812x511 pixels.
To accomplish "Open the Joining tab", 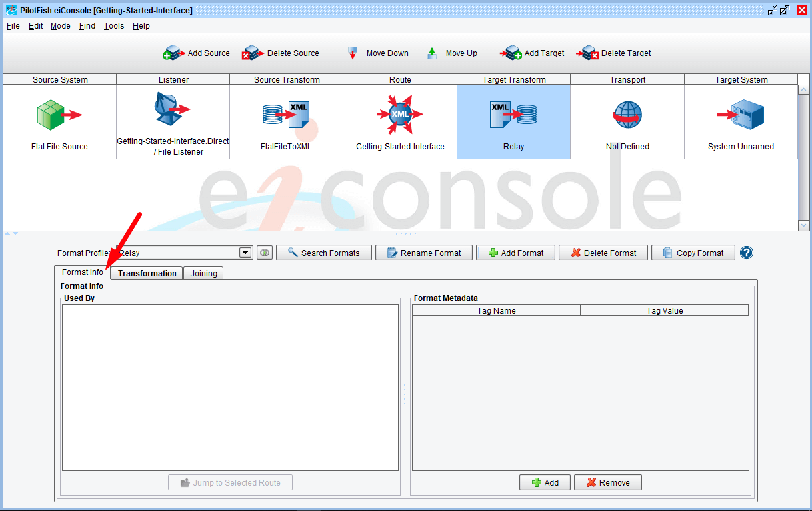I will click(203, 273).
